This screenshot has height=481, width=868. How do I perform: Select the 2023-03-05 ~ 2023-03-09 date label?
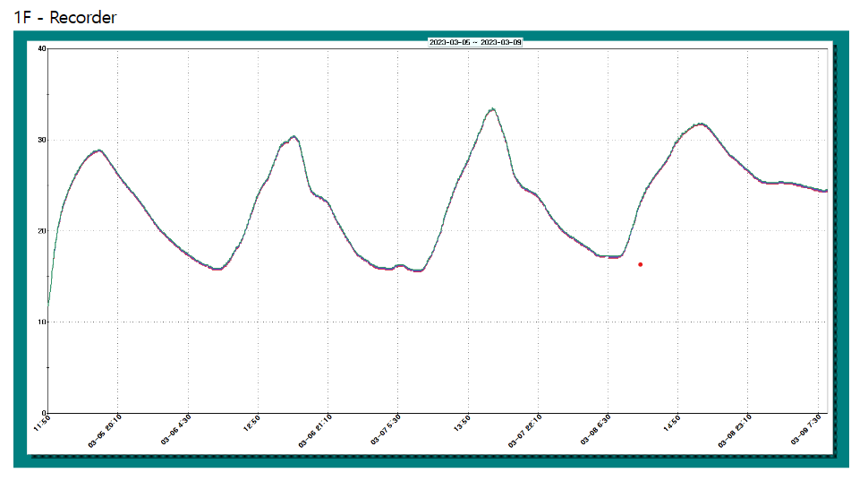point(475,42)
